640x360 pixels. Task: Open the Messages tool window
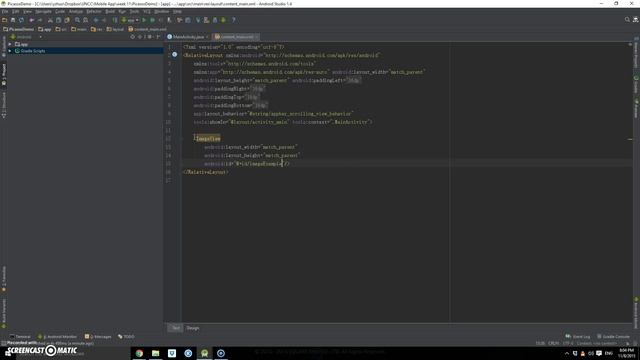point(98,337)
